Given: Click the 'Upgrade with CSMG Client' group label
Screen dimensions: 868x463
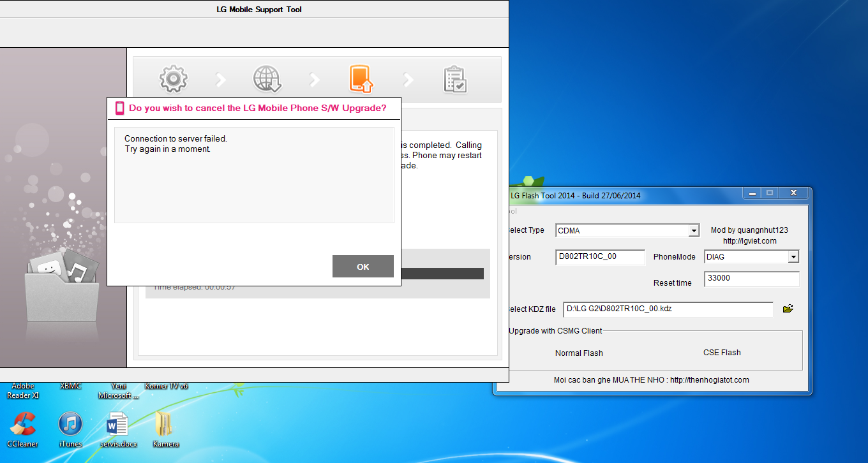Looking at the screenshot, I should [555, 330].
